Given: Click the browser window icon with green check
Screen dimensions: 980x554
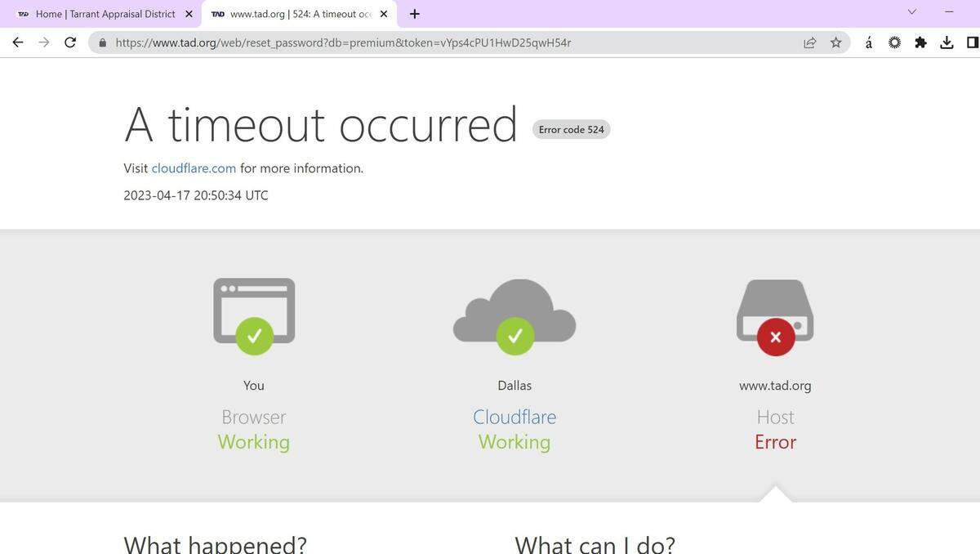Looking at the screenshot, I should 254,316.
